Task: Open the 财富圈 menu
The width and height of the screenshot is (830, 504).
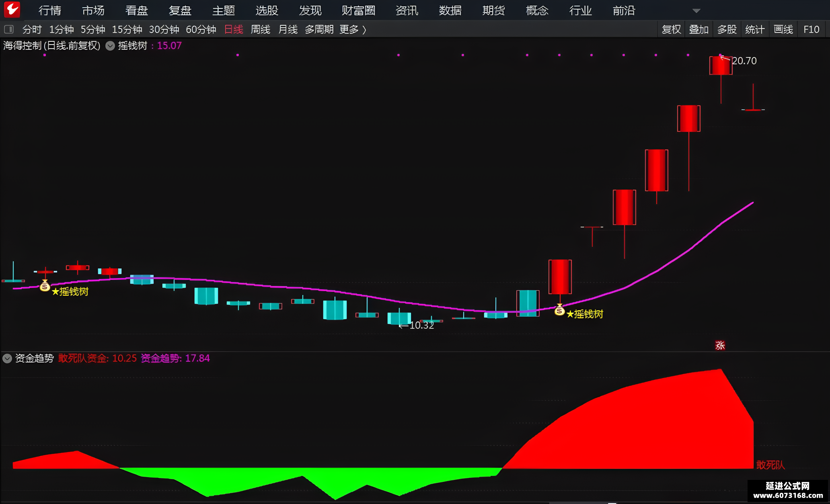Action: coord(358,10)
